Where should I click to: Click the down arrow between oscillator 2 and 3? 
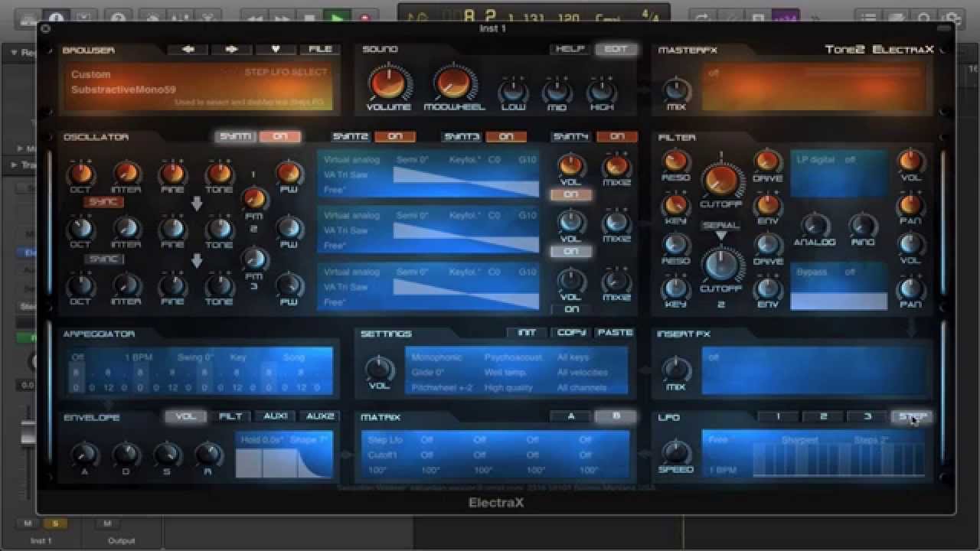pos(197,261)
